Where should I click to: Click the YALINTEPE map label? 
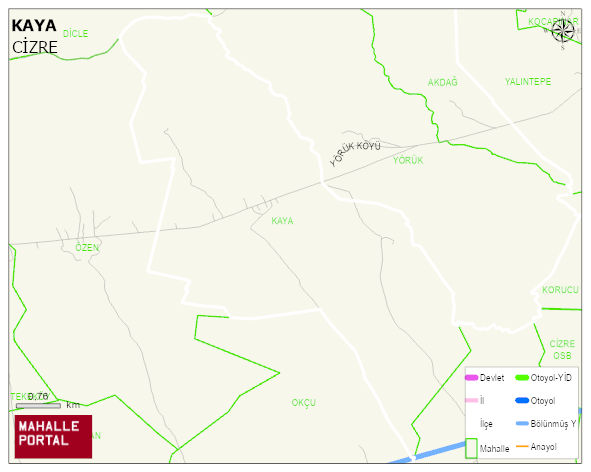point(528,81)
